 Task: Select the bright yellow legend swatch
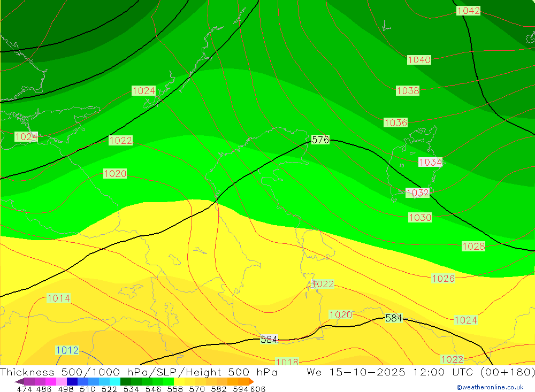pos(179,381)
